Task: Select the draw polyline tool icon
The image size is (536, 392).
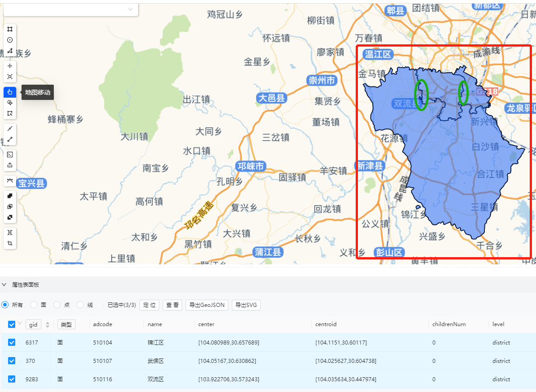Action: point(10,51)
